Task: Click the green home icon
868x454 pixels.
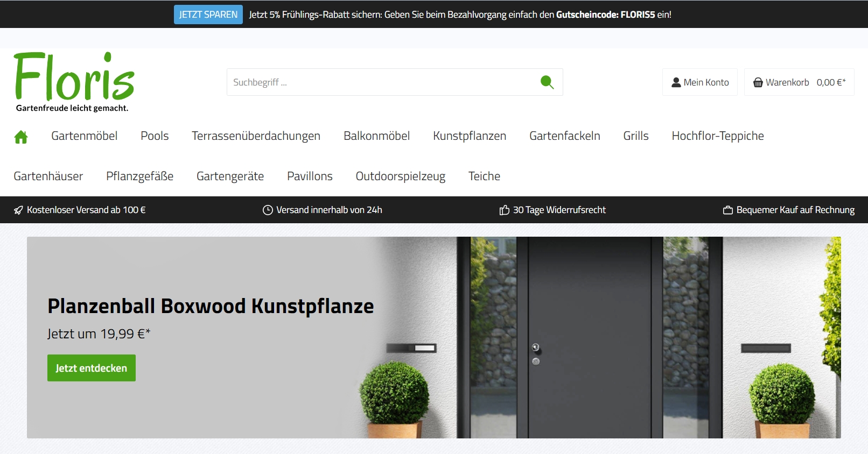Action: click(21, 137)
